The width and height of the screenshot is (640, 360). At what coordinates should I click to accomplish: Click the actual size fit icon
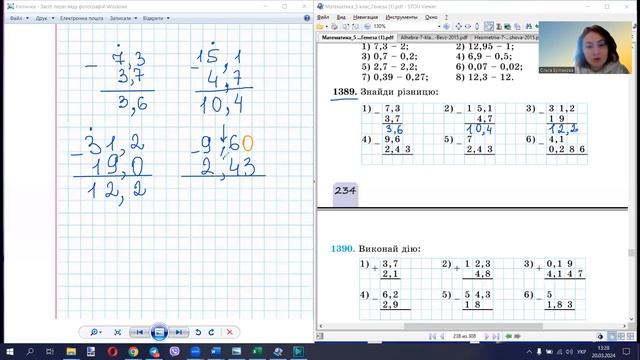pos(118,332)
